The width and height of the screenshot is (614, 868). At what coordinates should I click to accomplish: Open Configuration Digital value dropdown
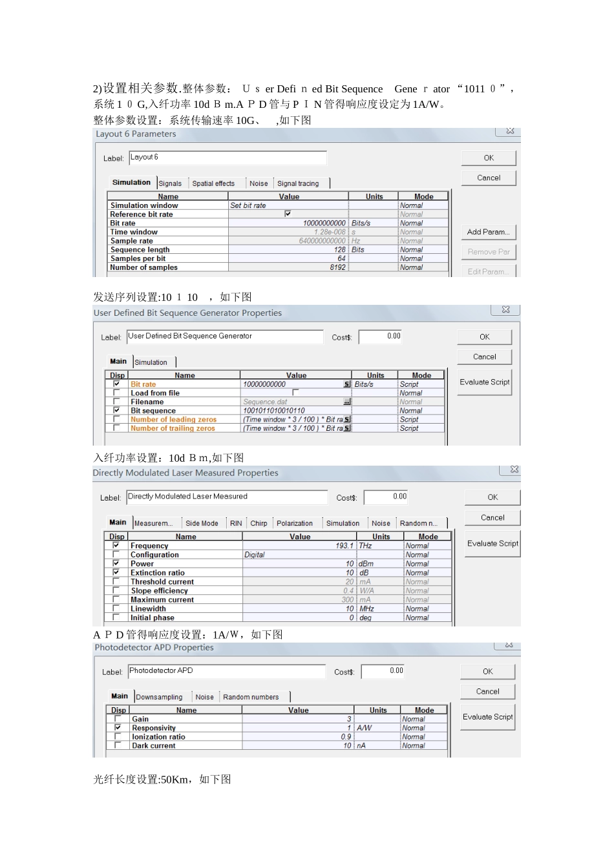(x=299, y=555)
